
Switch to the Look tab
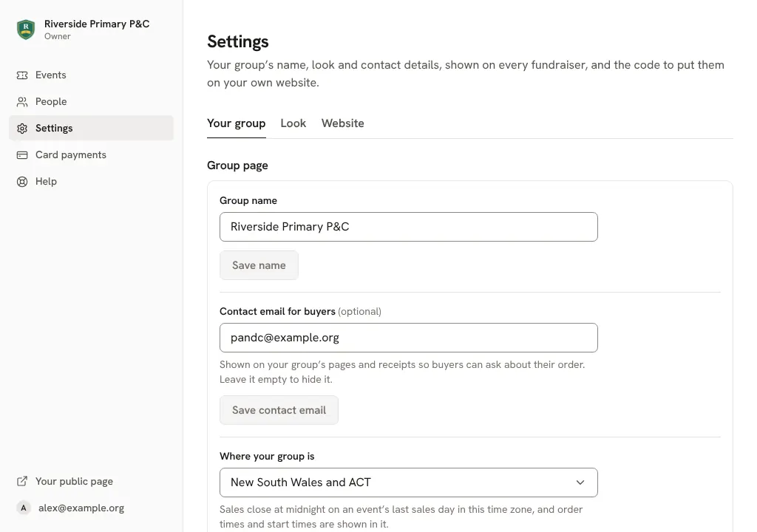point(293,123)
